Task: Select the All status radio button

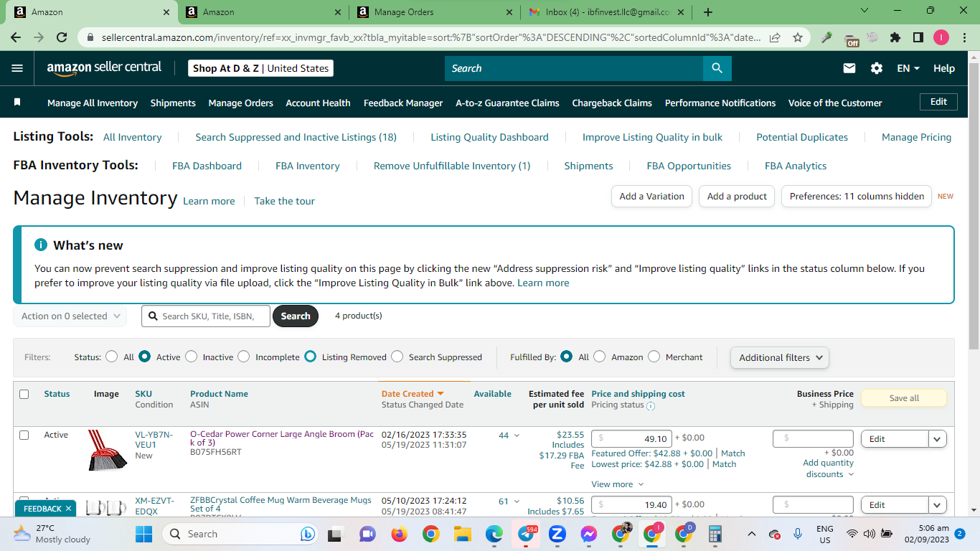Action: click(111, 357)
